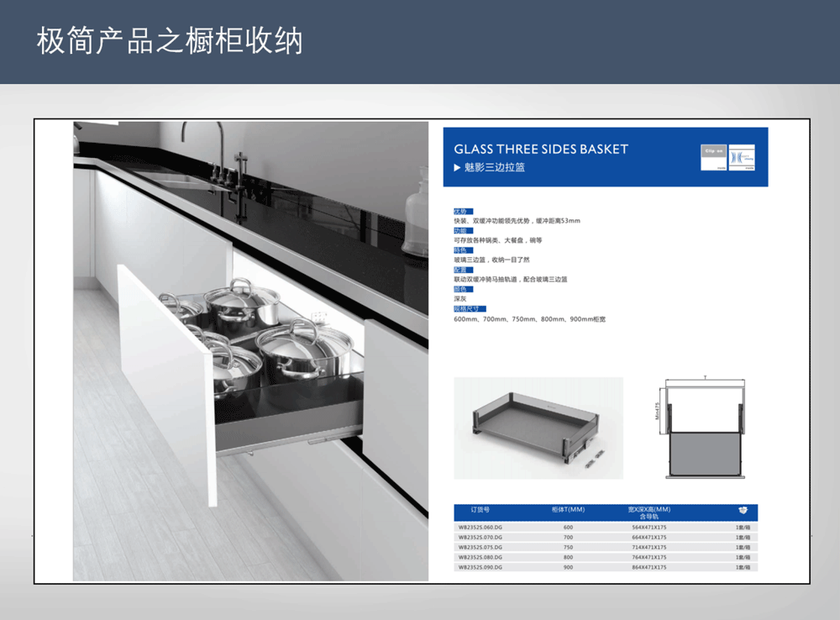The image size is (840, 620).
Task: Click the Clip on feature icon
Action: (x=713, y=158)
